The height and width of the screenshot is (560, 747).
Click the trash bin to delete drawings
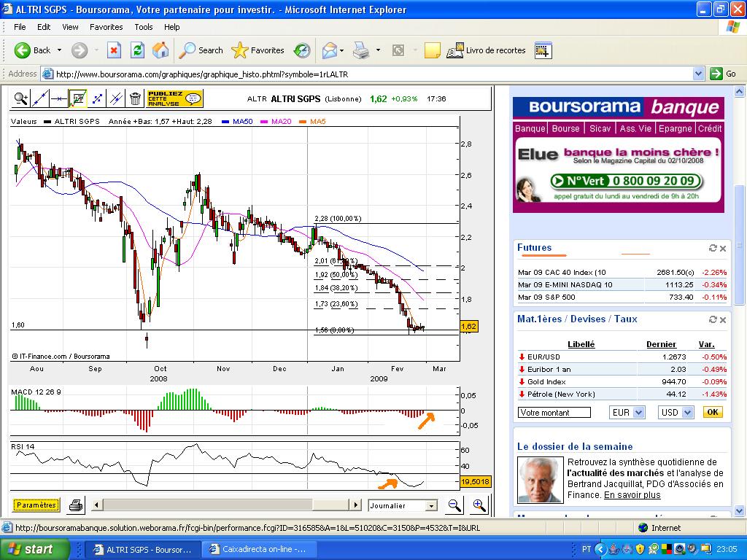pos(135,98)
